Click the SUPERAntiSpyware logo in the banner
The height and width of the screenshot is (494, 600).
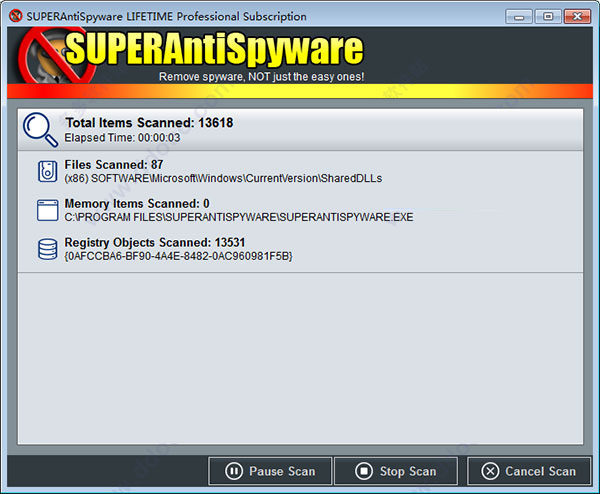point(191,54)
